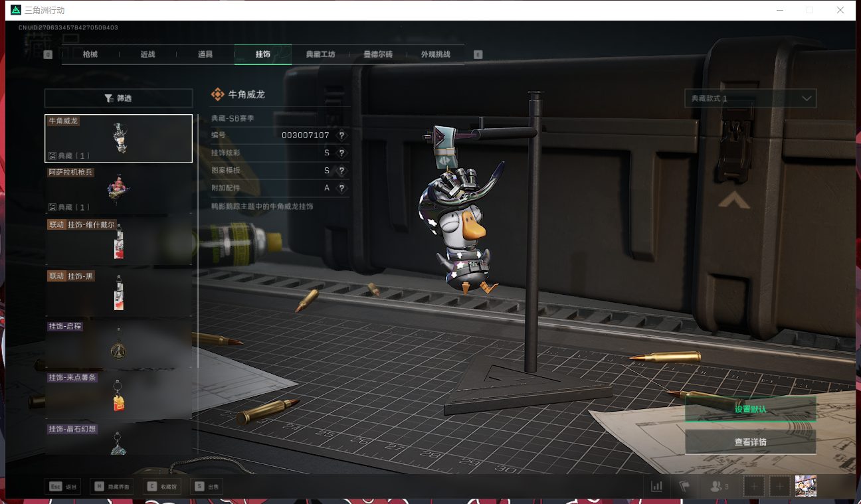
Task: Click the help icon for 附加配件
Action: [341, 189]
